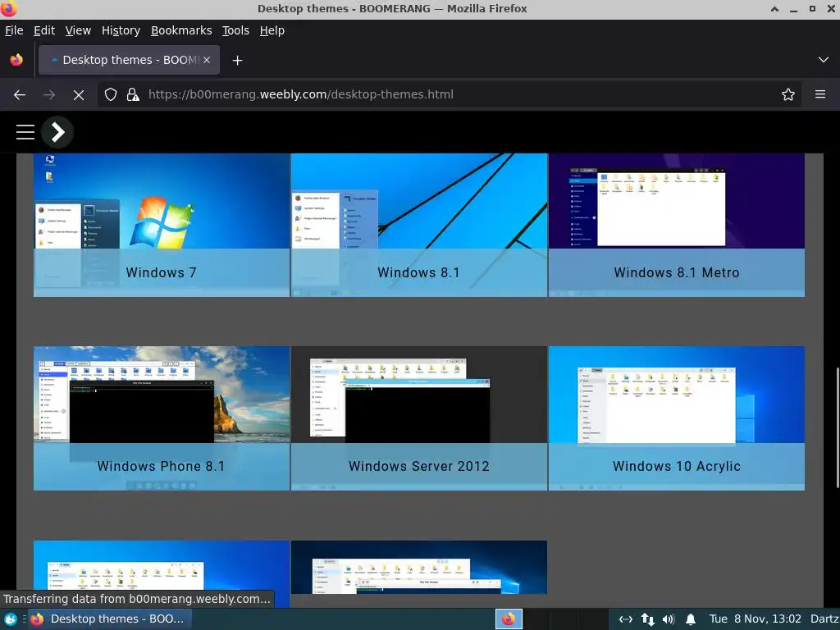Open the application launcher in the taskbar
Screen dimensions: 840x630
click(x=10, y=619)
